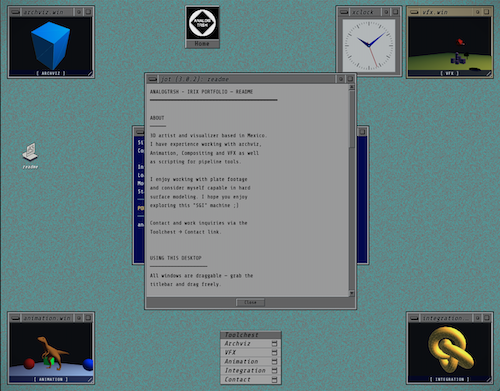Click the blue cube archviz thumbnail
The width and height of the screenshot is (500, 391).
pyautogui.click(x=51, y=44)
